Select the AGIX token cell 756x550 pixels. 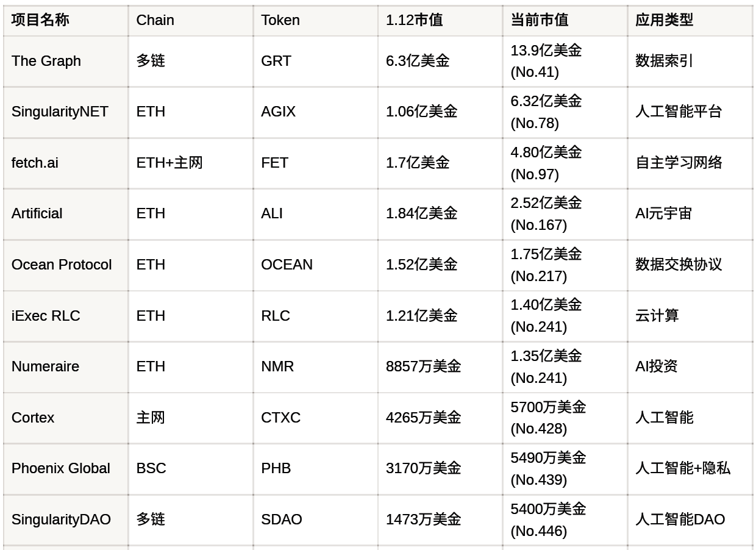278,112
